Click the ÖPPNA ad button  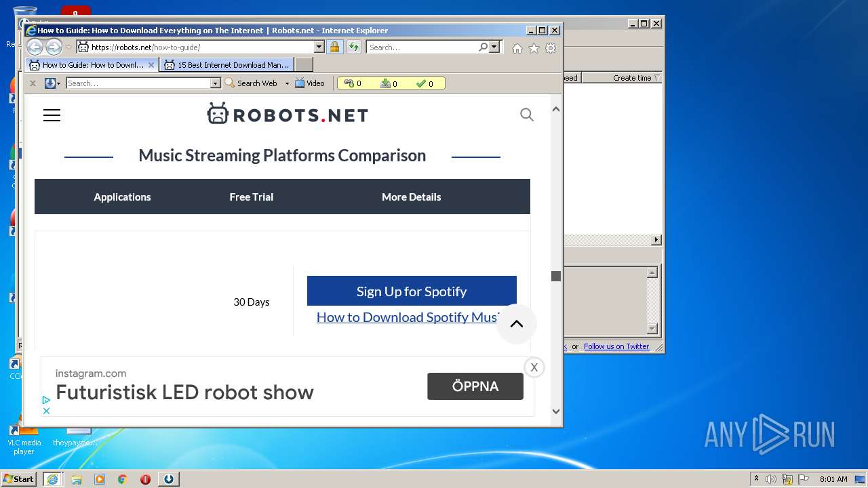475,386
